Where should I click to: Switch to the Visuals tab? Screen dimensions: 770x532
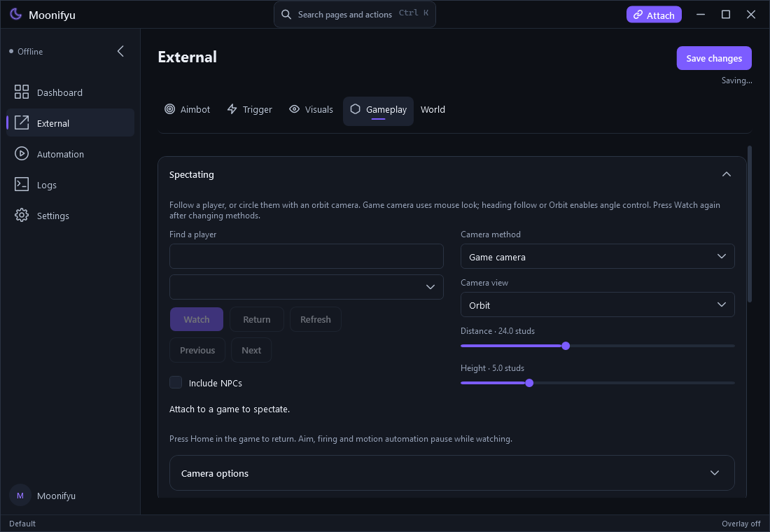[x=311, y=109]
